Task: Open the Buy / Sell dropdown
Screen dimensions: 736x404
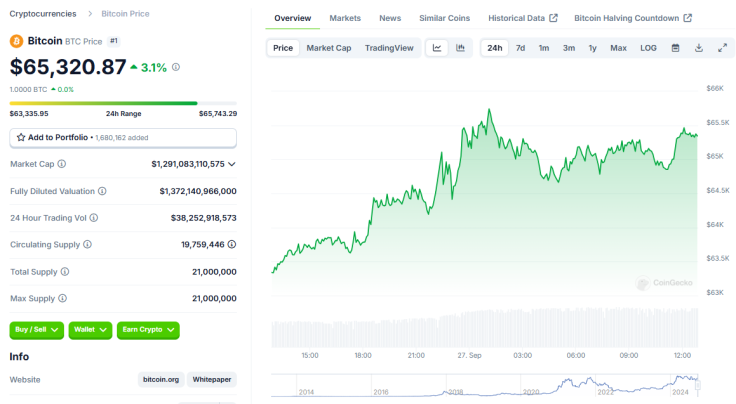Action: tap(37, 330)
